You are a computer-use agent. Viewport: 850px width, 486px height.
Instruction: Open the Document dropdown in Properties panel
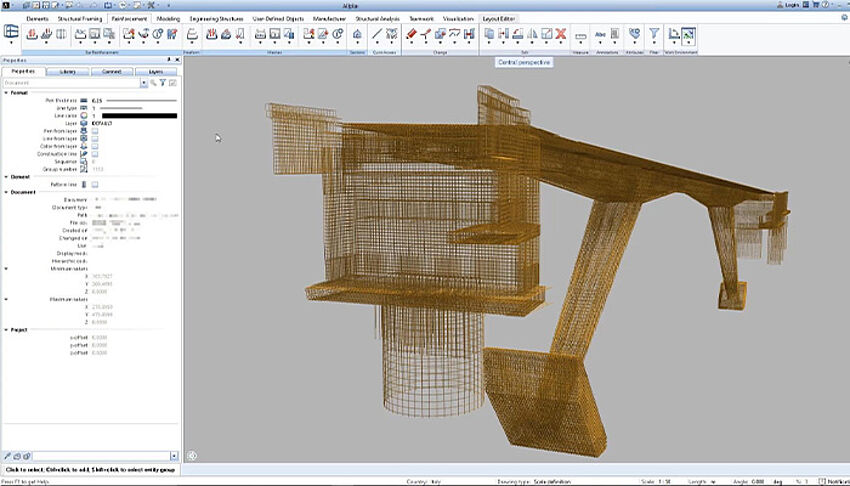pyautogui.click(x=144, y=84)
